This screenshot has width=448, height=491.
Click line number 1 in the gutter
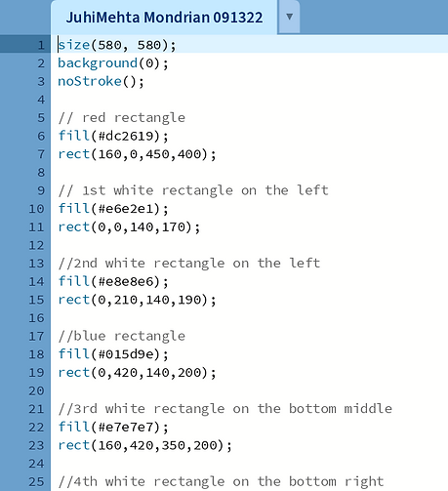coord(41,45)
